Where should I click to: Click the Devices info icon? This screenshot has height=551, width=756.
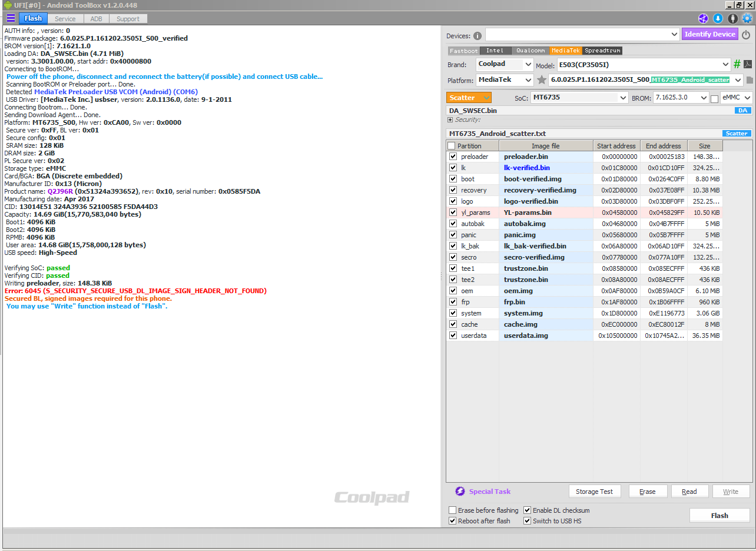click(x=477, y=36)
